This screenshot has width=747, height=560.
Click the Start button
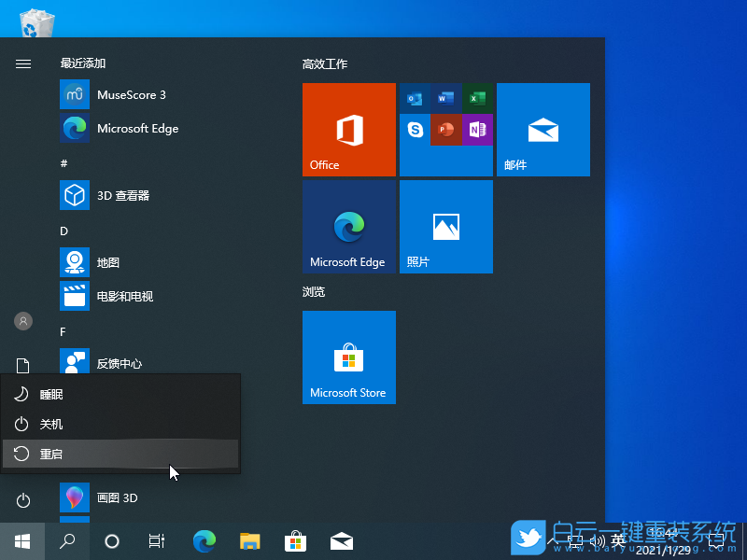click(21, 540)
